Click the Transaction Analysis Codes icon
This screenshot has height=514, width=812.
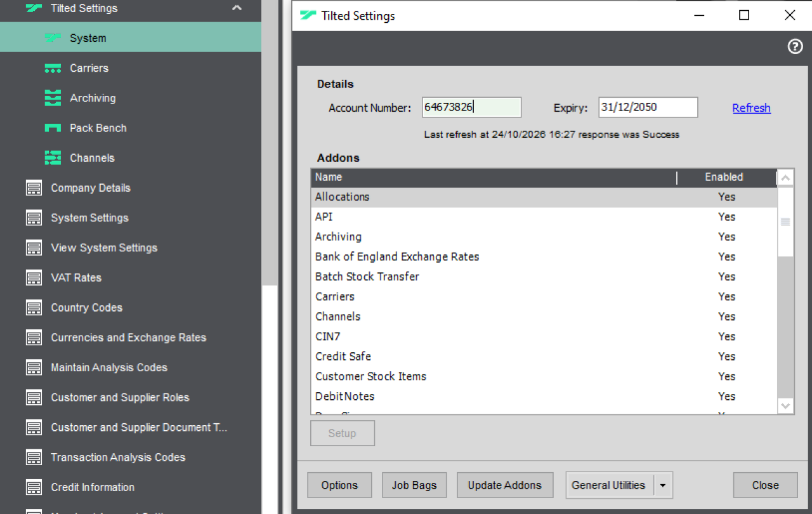pos(34,457)
